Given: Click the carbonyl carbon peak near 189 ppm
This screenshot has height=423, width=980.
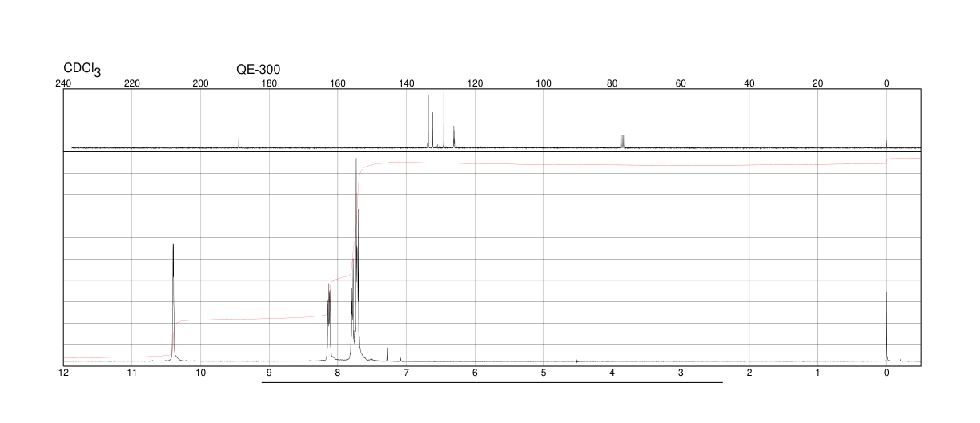Looking at the screenshot, I should [239, 139].
